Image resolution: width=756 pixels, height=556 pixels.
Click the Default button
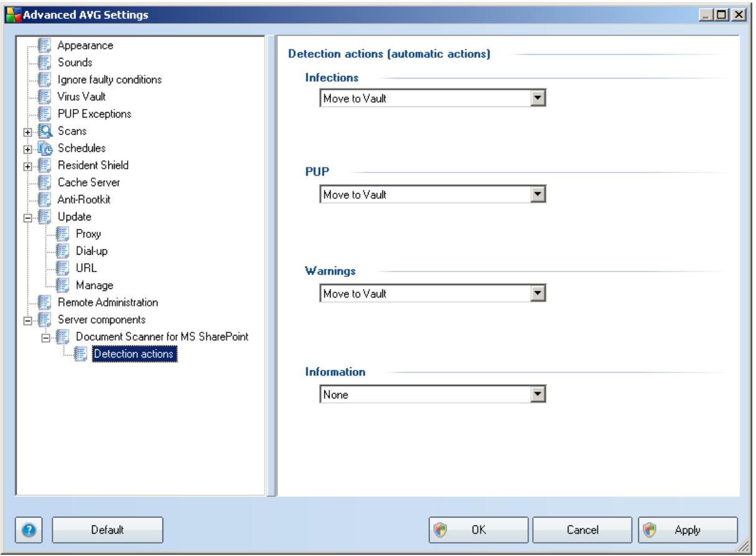pos(108,530)
